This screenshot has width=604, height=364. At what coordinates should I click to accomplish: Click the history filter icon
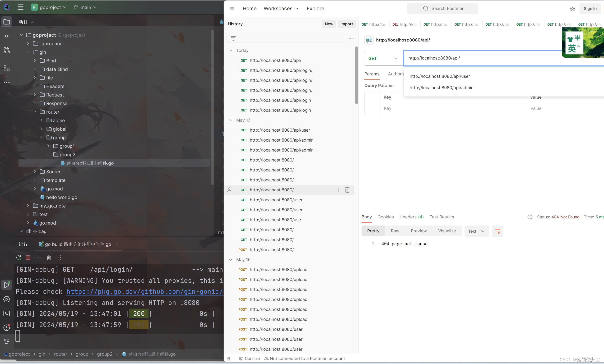pyautogui.click(x=233, y=38)
